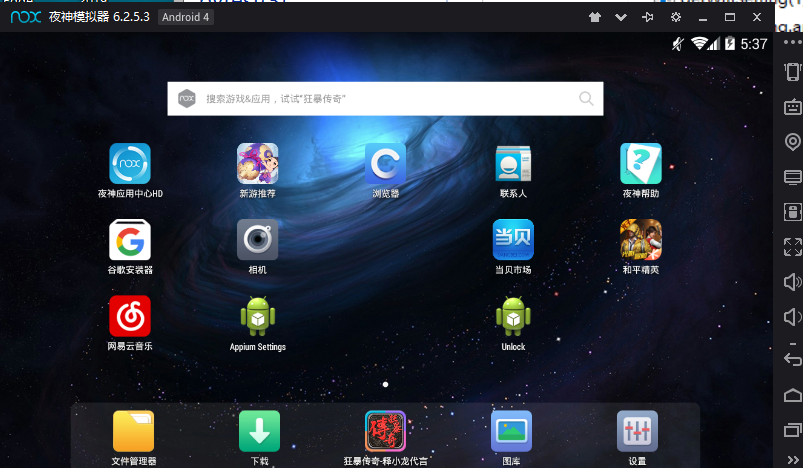Click the search magnifier icon

[586, 98]
